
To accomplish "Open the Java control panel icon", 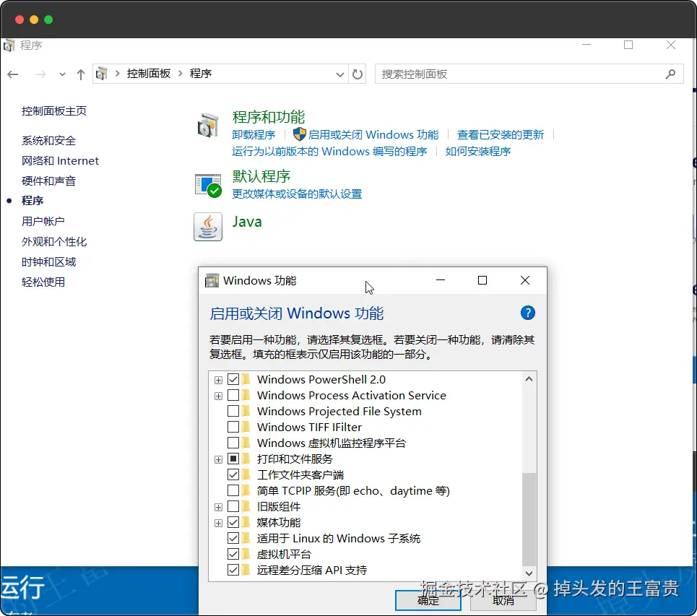I will 208,227.
